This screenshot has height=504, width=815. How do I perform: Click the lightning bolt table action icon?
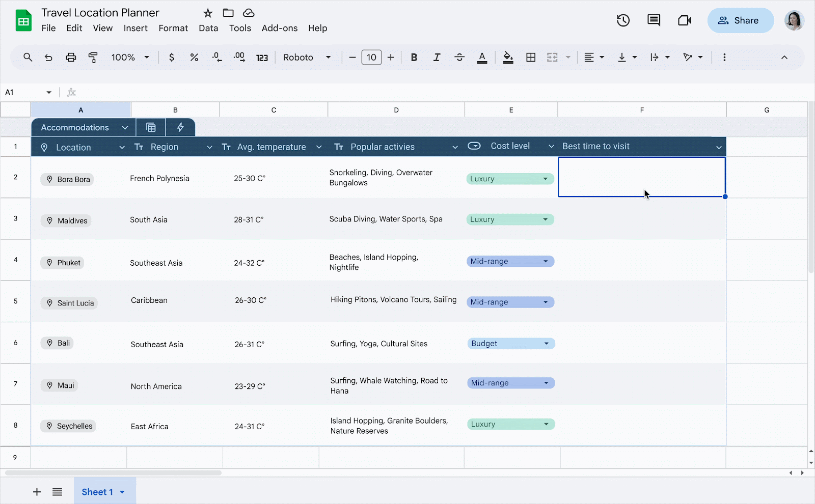[x=180, y=127]
